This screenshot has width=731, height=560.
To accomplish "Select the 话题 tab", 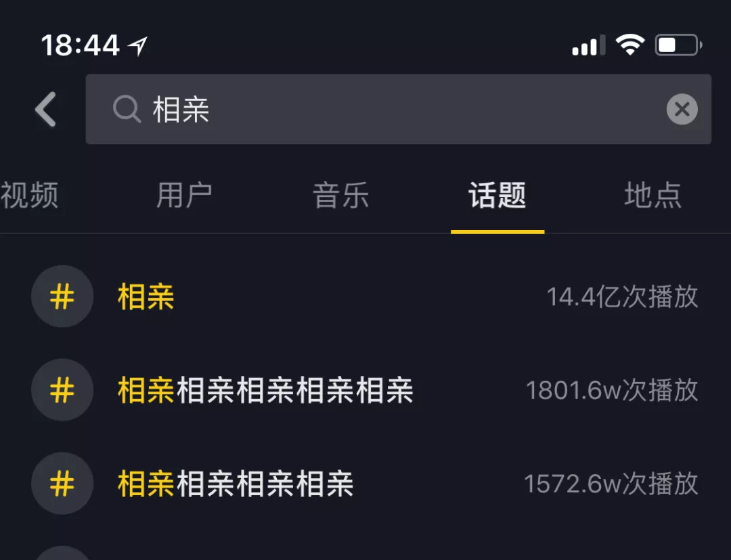I will coord(497,195).
